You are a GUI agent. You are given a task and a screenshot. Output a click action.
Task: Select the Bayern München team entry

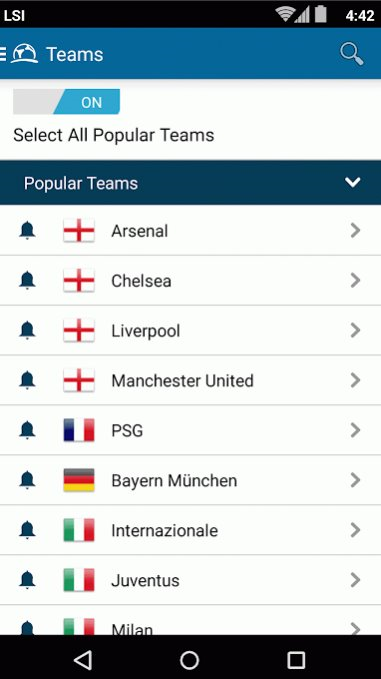click(x=190, y=480)
